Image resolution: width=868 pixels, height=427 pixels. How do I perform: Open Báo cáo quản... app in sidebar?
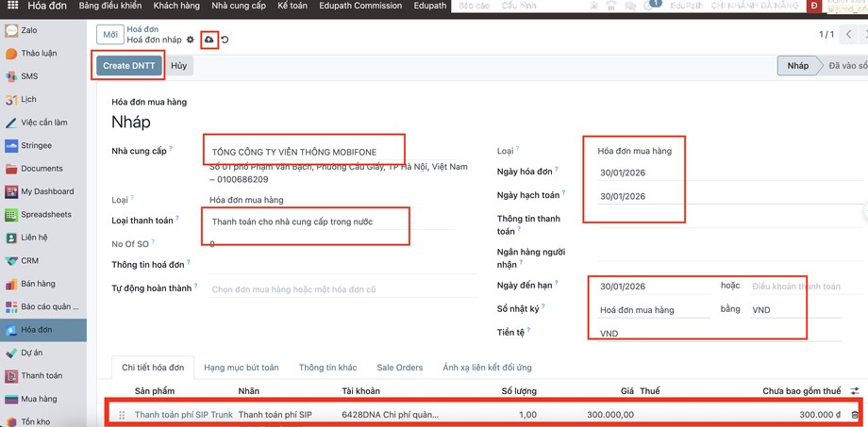click(43, 306)
